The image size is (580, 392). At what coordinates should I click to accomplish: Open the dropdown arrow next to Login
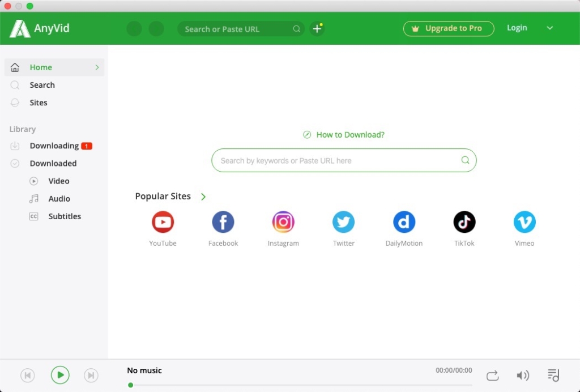coord(549,28)
